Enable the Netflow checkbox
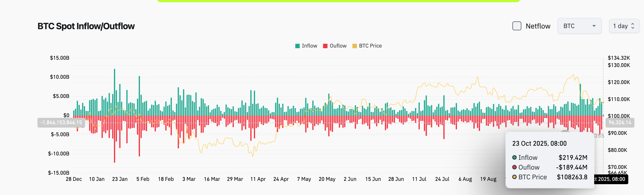This screenshot has width=644, height=195. coord(516,26)
